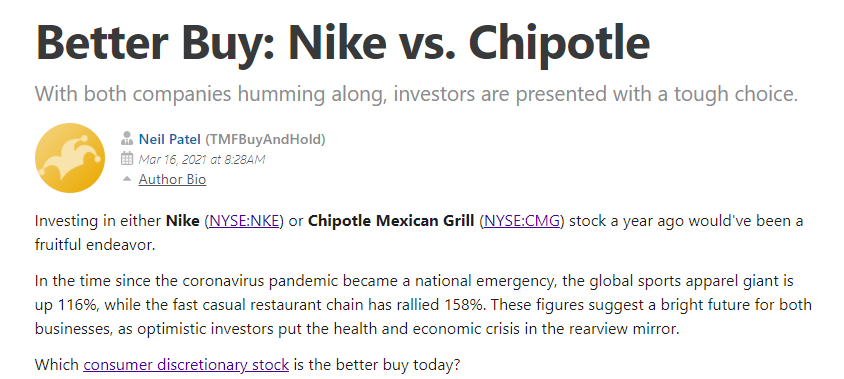The width and height of the screenshot is (844, 379).
Task: Click the TMFBuyAndHold username text
Action: pos(265,139)
